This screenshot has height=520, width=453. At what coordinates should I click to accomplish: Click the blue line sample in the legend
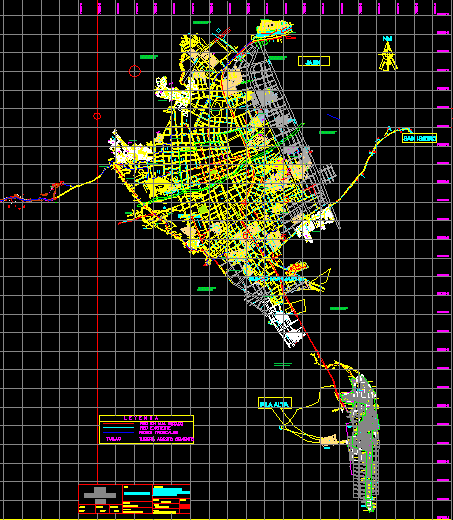(x=119, y=432)
